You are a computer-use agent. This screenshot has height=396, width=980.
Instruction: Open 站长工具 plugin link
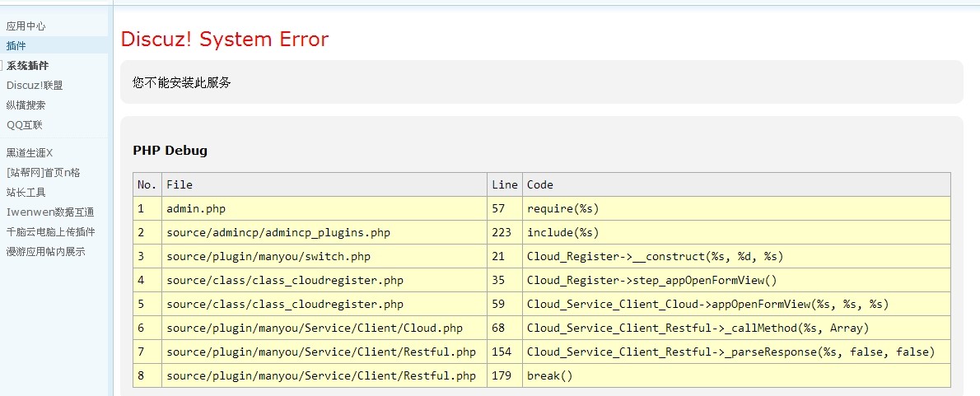(x=26, y=193)
